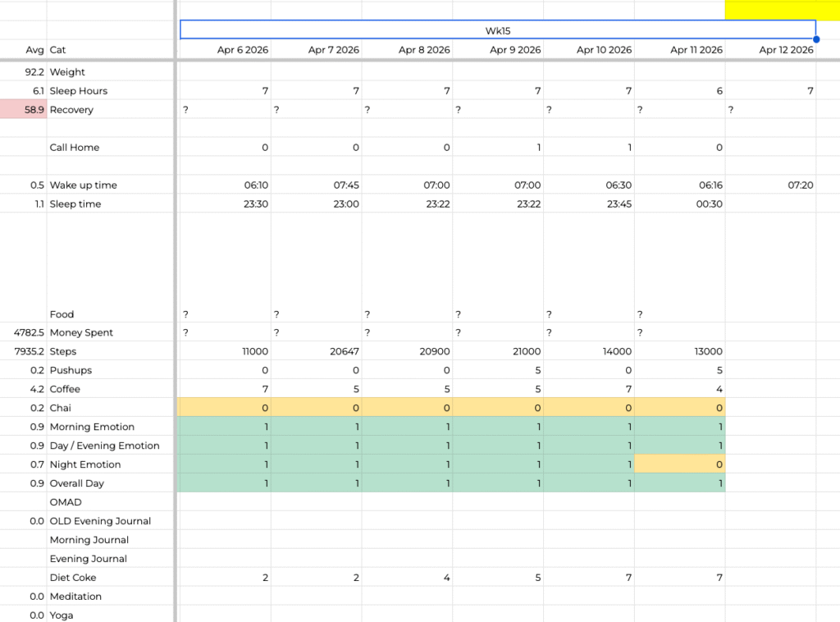840x622 pixels.
Task: Select Sleep Hours value 6 for Apr 11
Action: [680, 91]
